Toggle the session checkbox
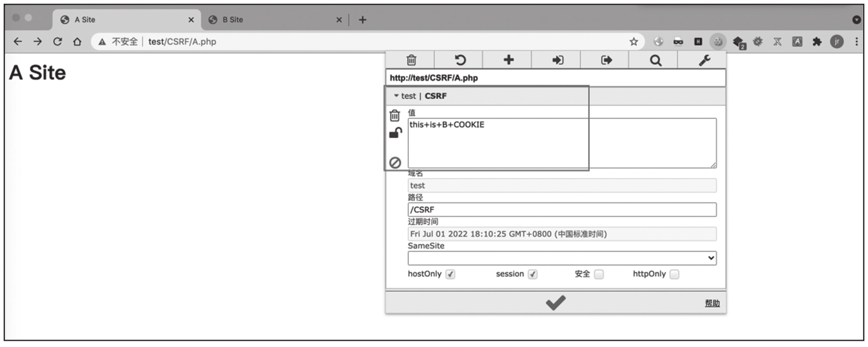Viewport: 868px width, 347px height. 533,274
